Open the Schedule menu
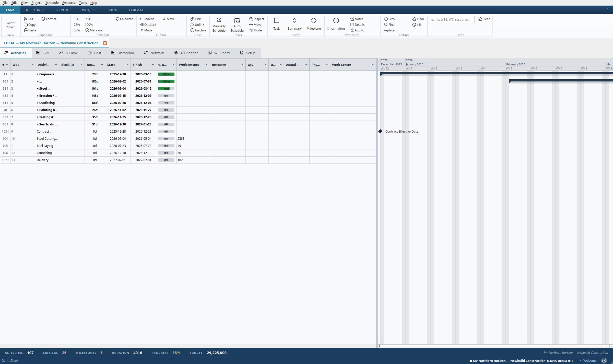This screenshot has height=364, width=613. click(x=52, y=3)
